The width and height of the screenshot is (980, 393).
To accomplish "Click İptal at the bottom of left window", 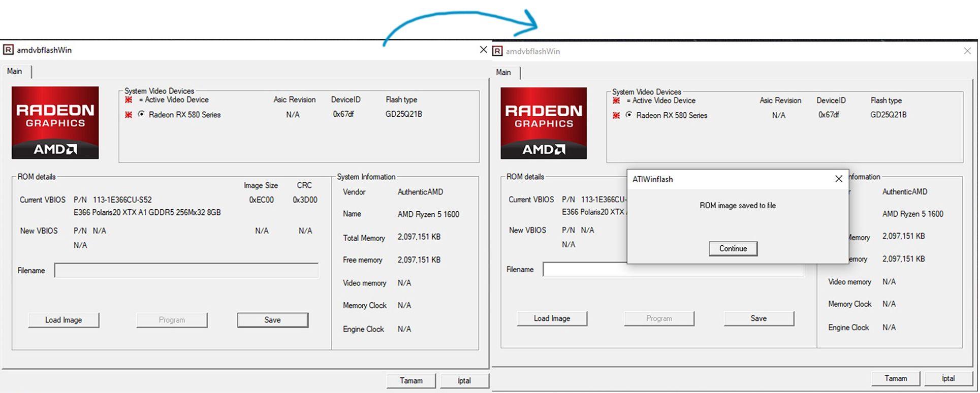I will (x=464, y=380).
